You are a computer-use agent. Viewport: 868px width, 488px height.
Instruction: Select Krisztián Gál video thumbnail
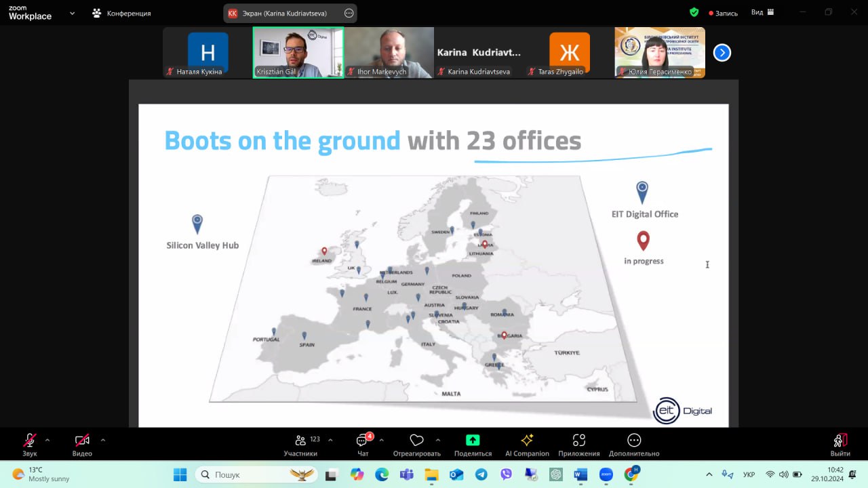(x=298, y=52)
